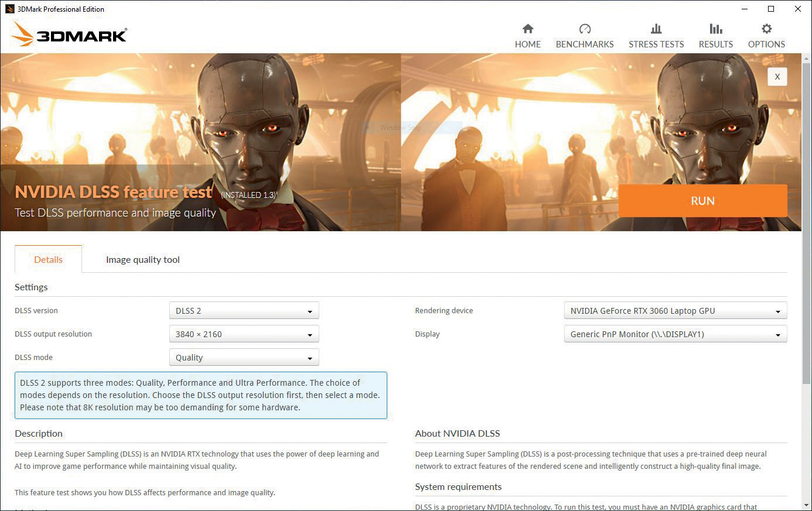The height and width of the screenshot is (511, 812).
Task: Open Options gear icon
Action: coord(766,29)
